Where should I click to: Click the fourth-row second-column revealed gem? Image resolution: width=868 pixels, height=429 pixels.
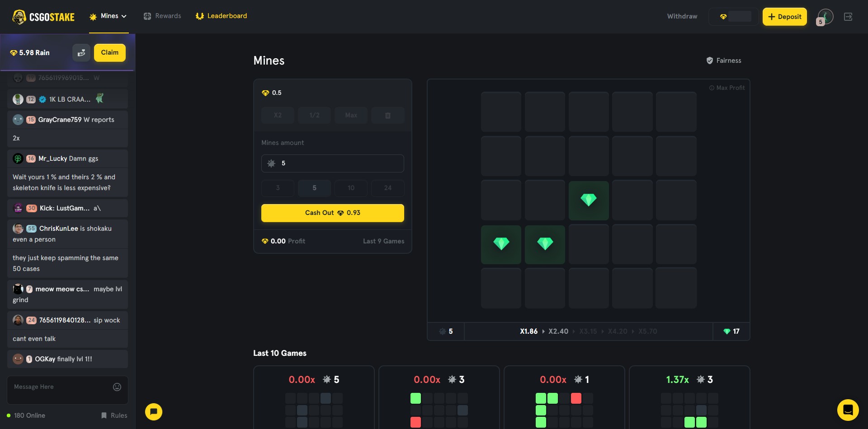coord(545,244)
